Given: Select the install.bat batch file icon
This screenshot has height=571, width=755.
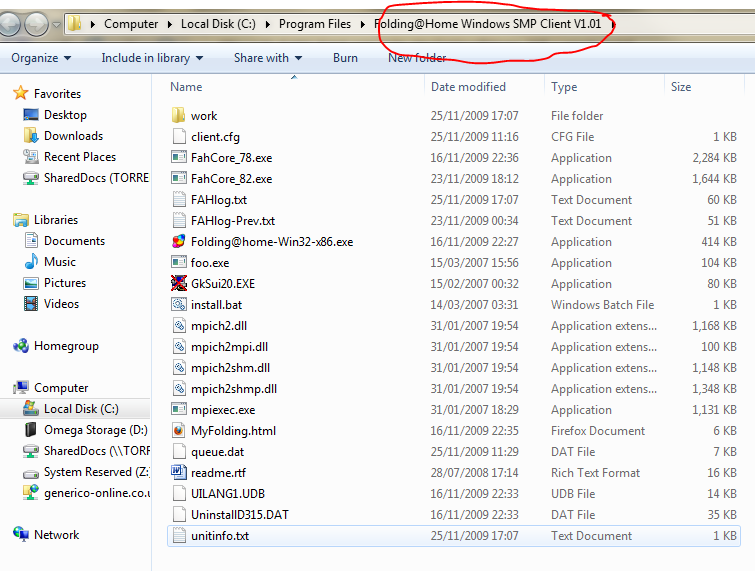Looking at the screenshot, I should pyautogui.click(x=179, y=304).
